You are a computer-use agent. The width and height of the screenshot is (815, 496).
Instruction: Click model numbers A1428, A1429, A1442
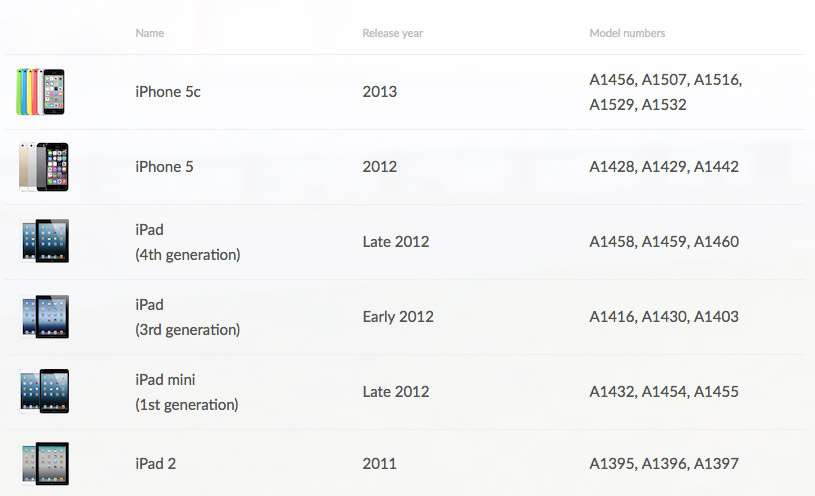[x=664, y=166]
